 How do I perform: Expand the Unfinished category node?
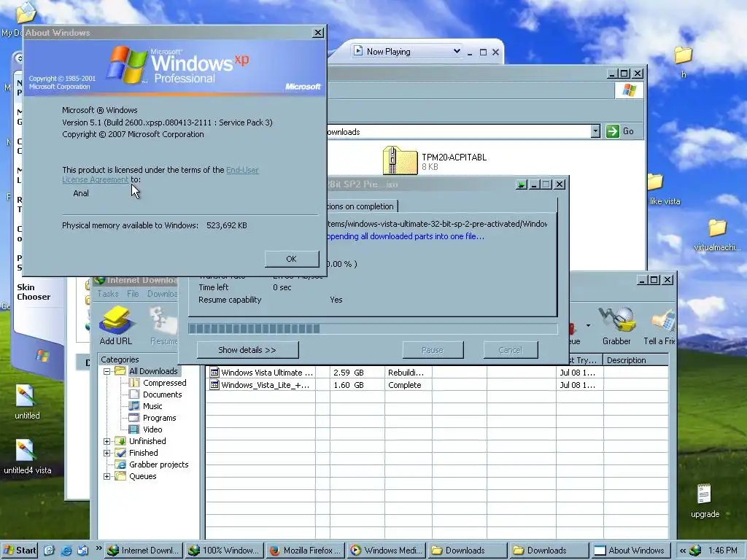tap(107, 441)
